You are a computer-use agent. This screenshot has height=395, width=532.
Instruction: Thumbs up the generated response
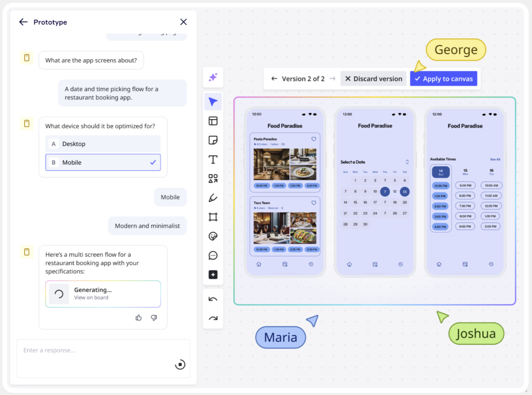(x=138, y=318)
